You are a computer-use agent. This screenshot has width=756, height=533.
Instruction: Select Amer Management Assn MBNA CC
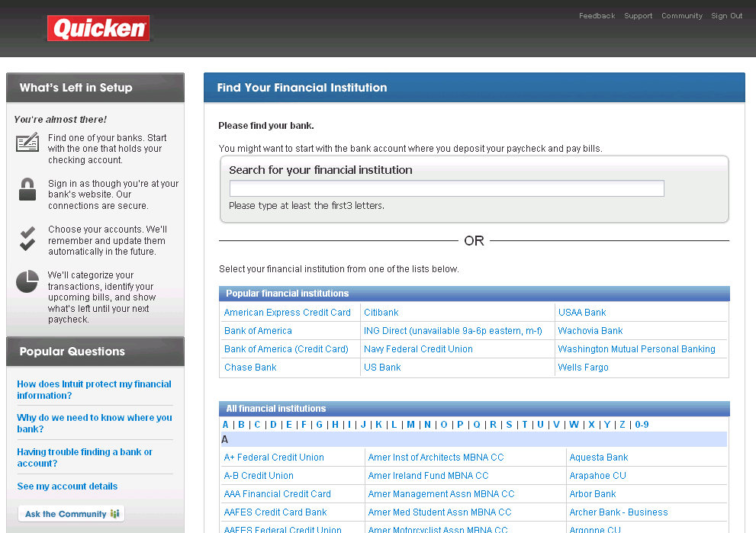point(441,494)
